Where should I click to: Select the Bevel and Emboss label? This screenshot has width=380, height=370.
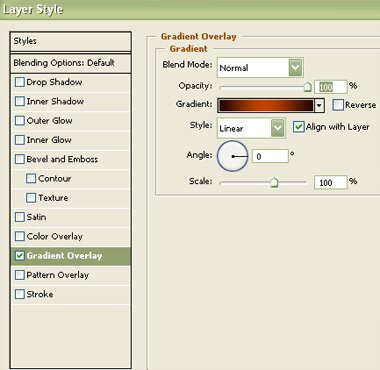(62, 159)
